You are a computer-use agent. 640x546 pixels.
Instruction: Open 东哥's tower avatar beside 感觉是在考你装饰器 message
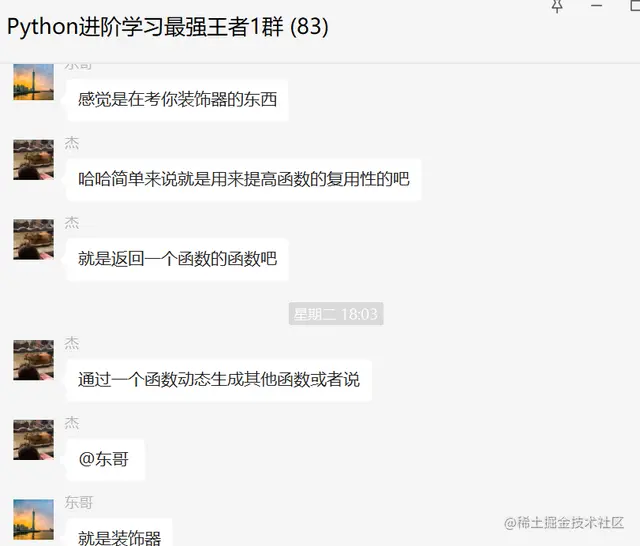33,82
